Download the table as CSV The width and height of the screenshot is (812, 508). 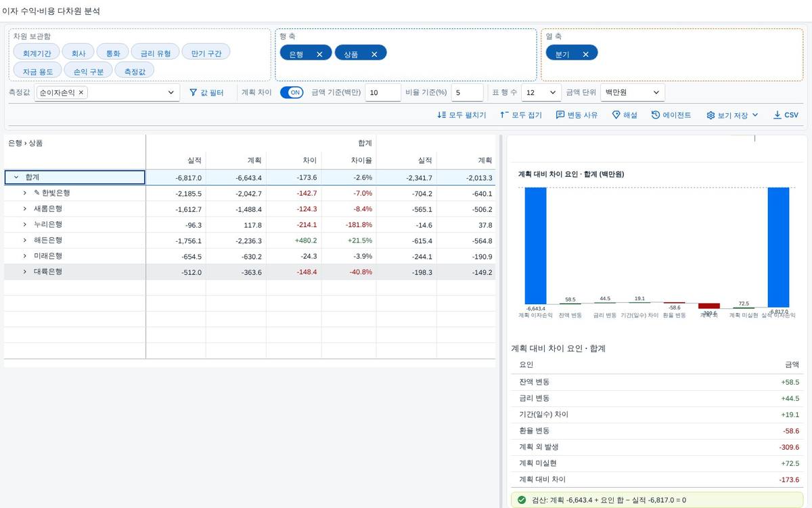coord(786,115)
